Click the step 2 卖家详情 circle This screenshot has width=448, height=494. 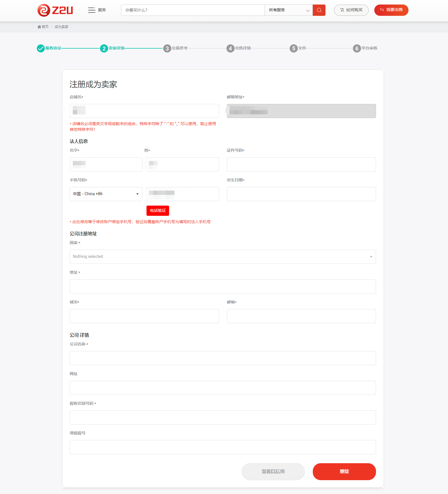pos(104,48)
